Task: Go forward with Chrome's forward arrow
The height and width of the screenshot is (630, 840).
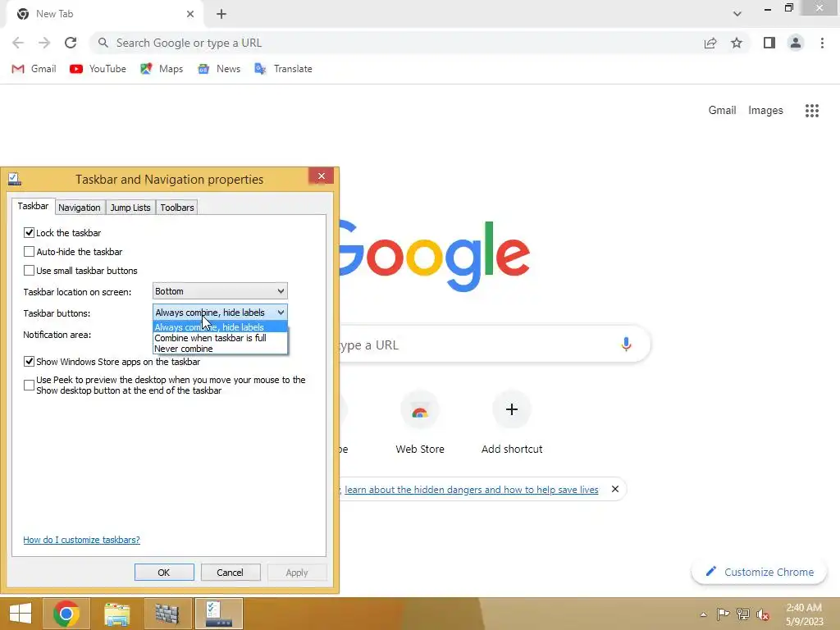Action: tap(44, 43)
